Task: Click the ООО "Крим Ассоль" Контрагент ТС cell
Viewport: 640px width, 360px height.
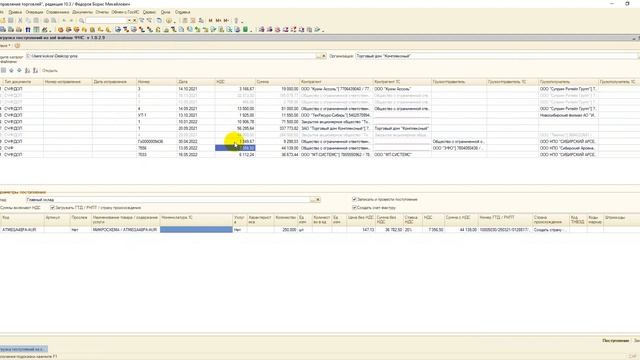Action: click(402, 89)
